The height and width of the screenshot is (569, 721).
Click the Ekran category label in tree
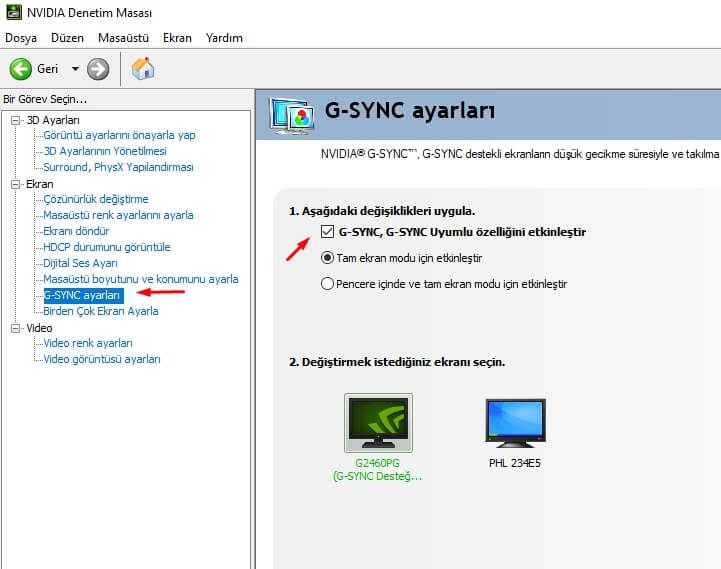(x=40, y=184)
